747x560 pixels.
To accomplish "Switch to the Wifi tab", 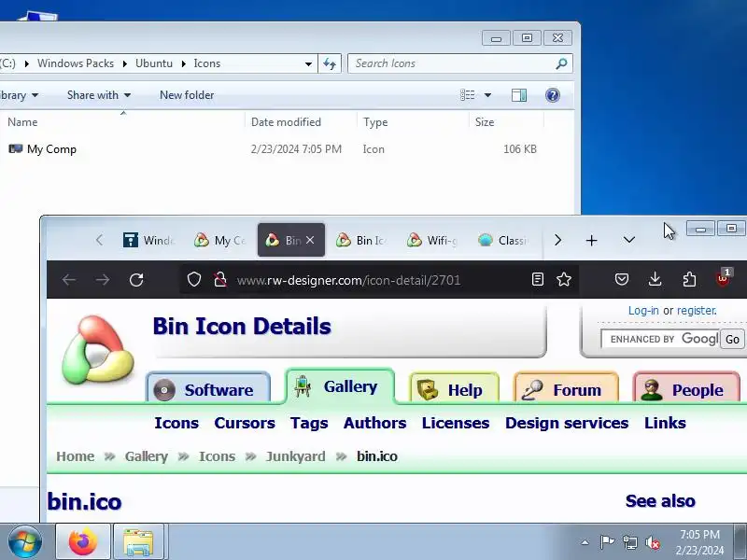I will (432, 241).
